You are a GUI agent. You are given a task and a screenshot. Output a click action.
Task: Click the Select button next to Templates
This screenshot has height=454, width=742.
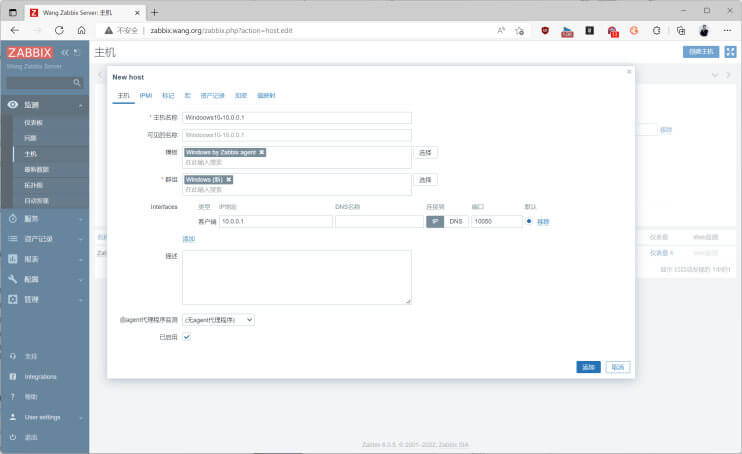(425, 152)
